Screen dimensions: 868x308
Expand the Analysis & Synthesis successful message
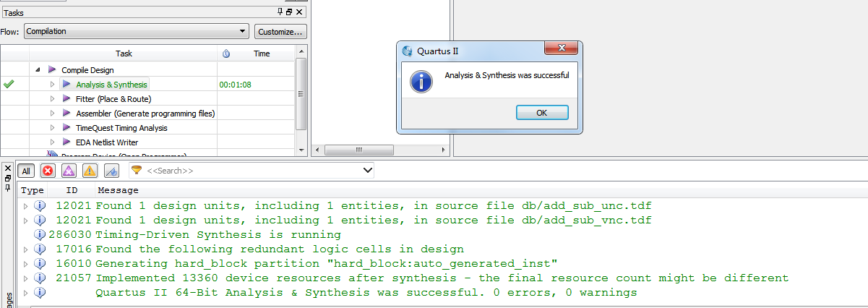point(26,293)
